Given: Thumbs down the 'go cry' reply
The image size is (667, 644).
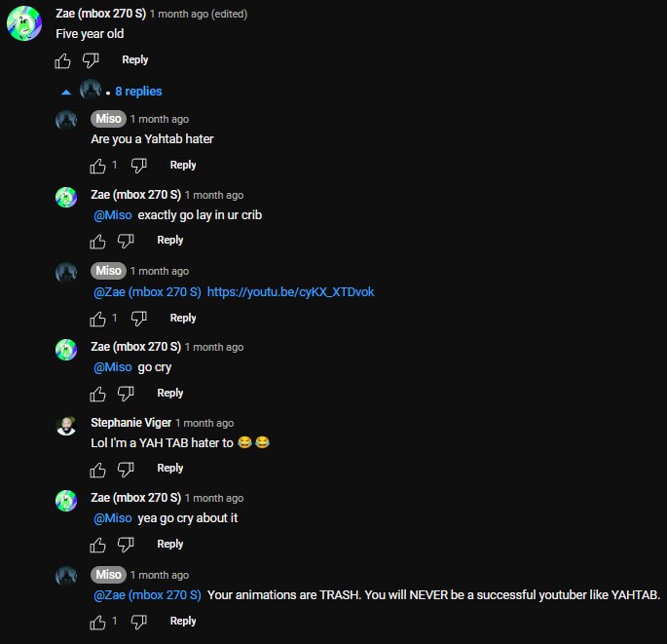Looking at the screenshot, I should click(126, 394).
